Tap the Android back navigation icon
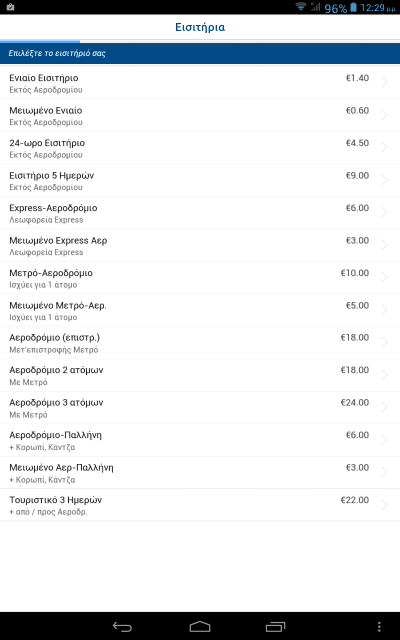This screenshot has width=400, height=640. coord(122,627)
